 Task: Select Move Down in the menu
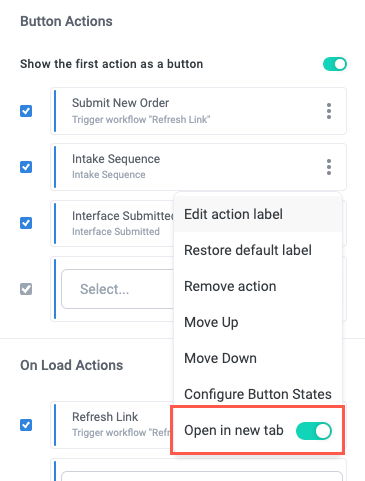258,358
